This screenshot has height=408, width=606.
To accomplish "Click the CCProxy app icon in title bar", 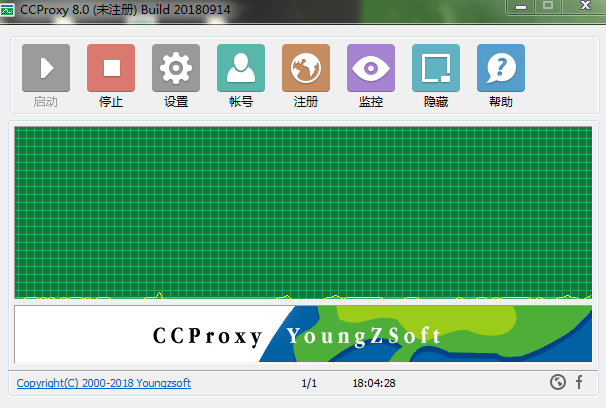I will click(7, 10).
